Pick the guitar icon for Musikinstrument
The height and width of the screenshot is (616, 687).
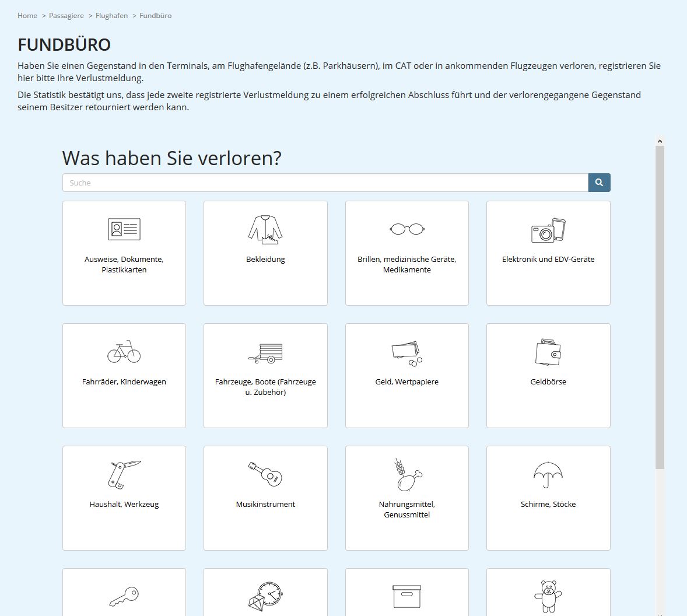click(265, 474)
